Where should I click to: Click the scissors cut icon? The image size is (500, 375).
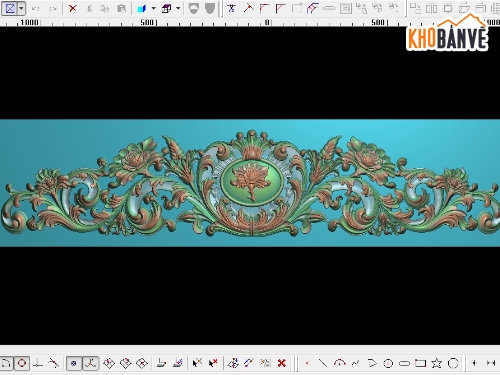(x=89, y=8)
